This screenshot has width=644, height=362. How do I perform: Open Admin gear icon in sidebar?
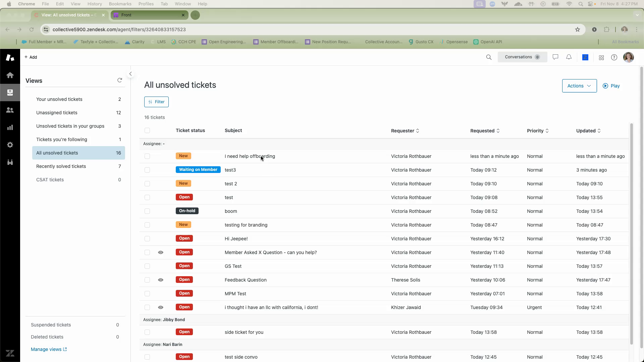10,145
